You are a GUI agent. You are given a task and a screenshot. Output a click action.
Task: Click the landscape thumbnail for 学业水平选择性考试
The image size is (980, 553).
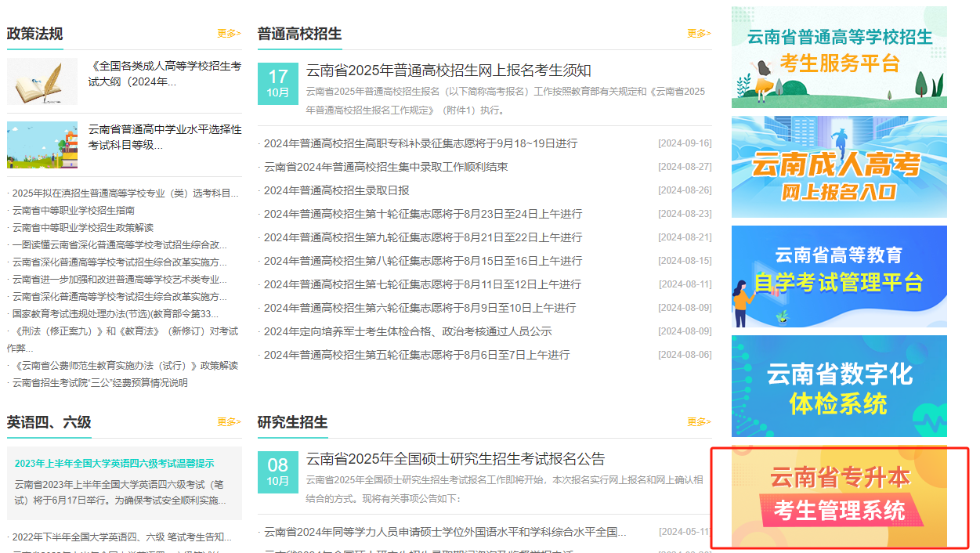point(42,145)
